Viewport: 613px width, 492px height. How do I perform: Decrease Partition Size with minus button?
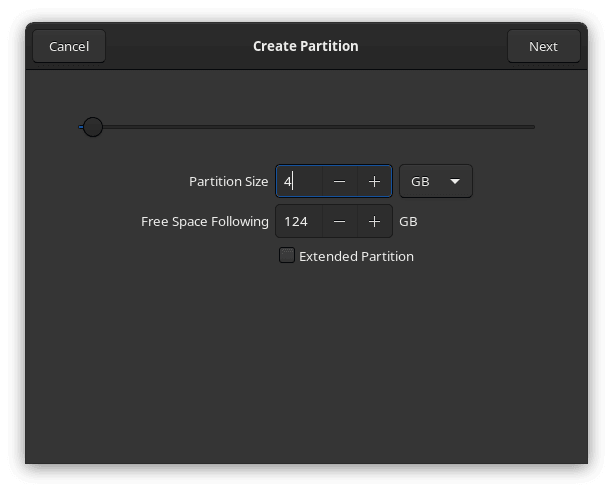pyautogui.click(x=339, y=181)
